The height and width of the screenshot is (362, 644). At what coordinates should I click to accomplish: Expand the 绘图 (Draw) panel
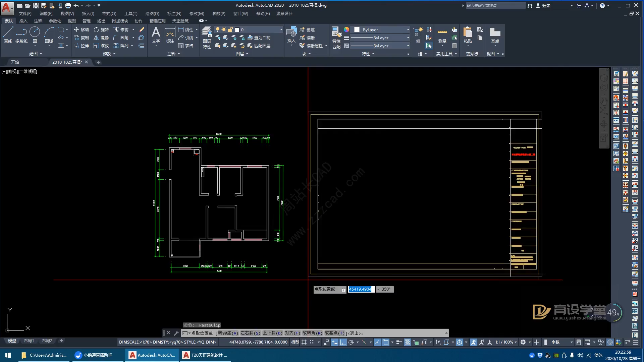click(x=36, y=54)
